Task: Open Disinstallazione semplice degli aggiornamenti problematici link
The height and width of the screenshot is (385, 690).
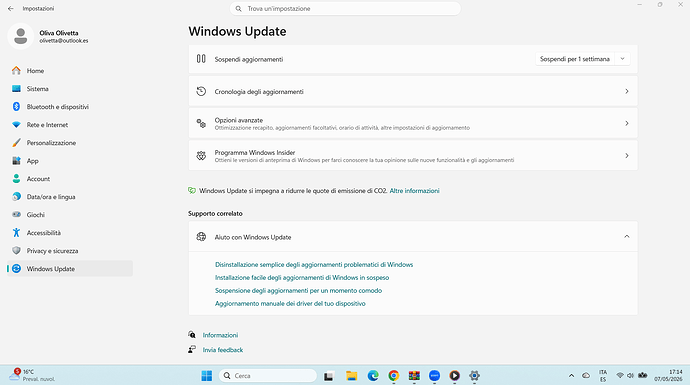Action: 314,264
